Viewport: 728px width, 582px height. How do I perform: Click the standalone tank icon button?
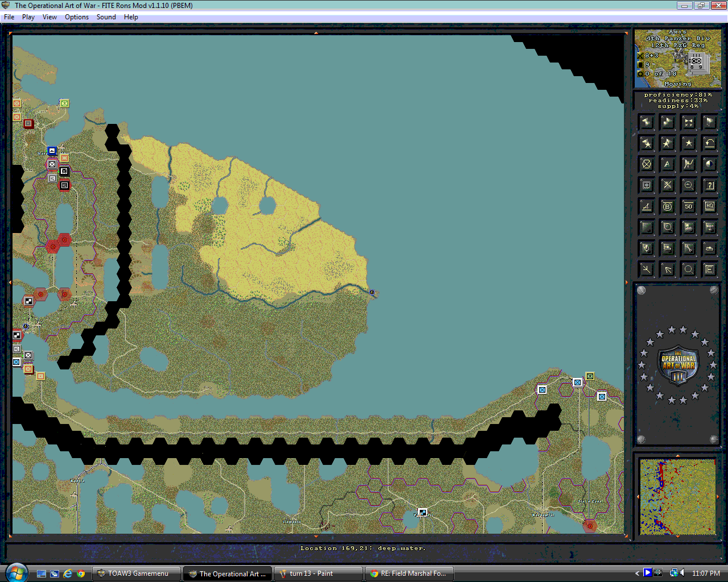710,248
